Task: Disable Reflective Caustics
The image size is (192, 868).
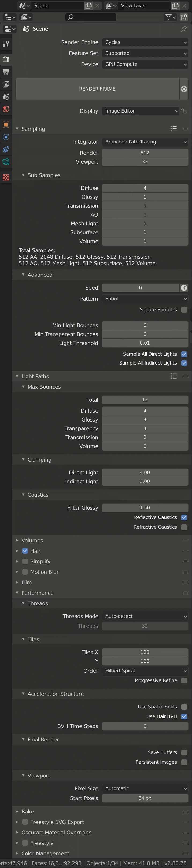Action: (x=184, y=518)
